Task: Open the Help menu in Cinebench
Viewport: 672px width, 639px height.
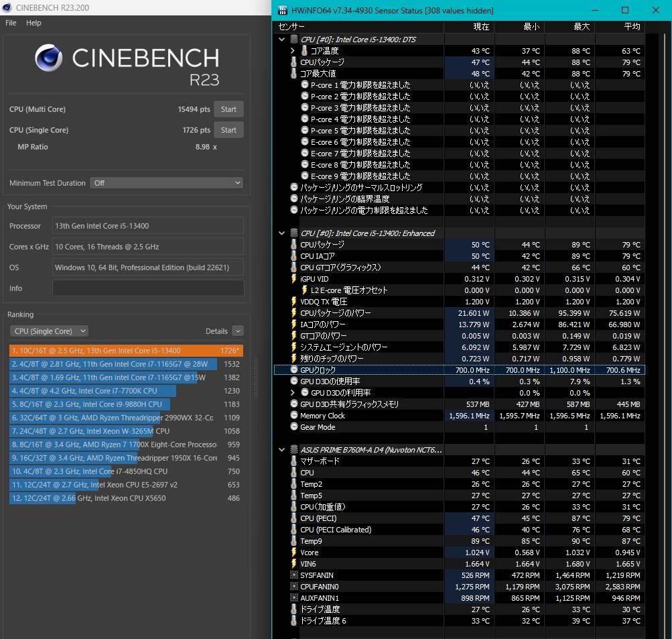Action: click(33, 23)
